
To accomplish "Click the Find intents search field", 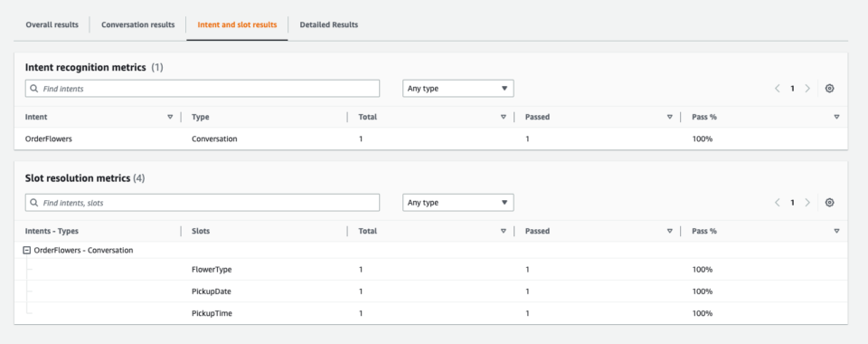I will tap(202, 89).
